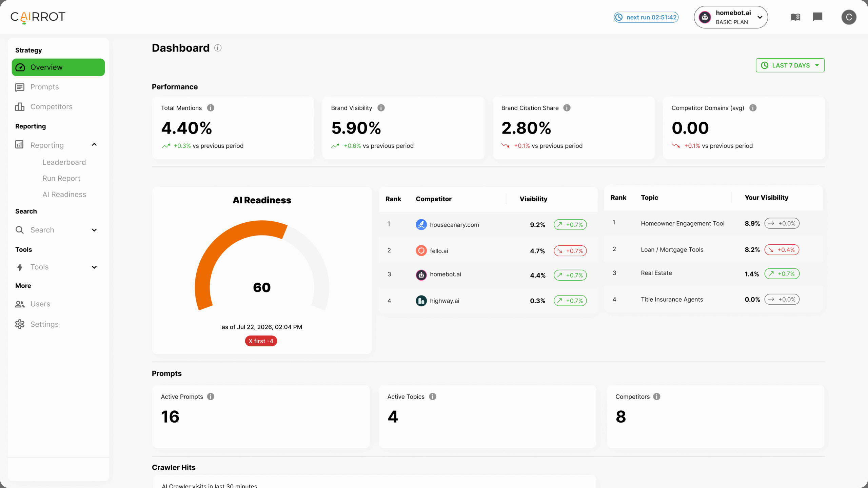868x488 pixels.
Task: Click the user avatar C icon
Action: click(x=849, y=17)
